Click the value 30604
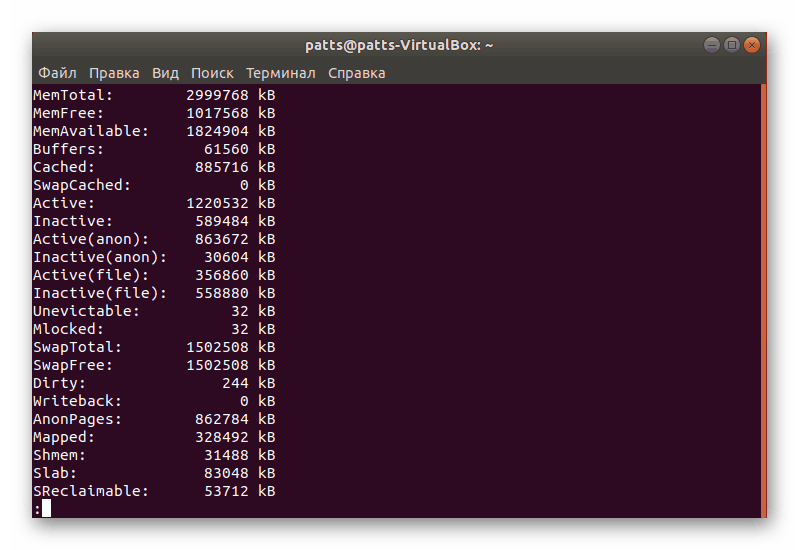 click(x=226, y=257)
